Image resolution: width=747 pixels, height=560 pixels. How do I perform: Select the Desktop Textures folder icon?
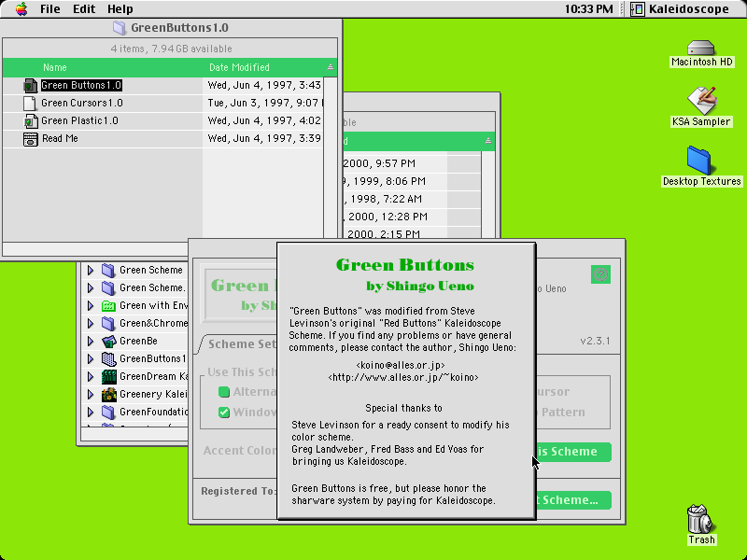click(x=698, y=161)
